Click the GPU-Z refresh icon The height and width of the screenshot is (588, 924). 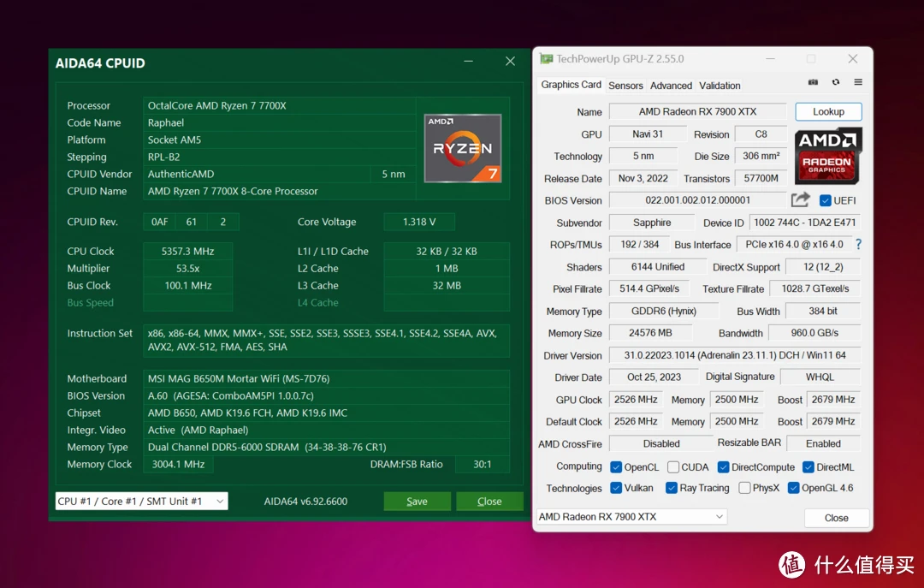[x=836, y=83]
